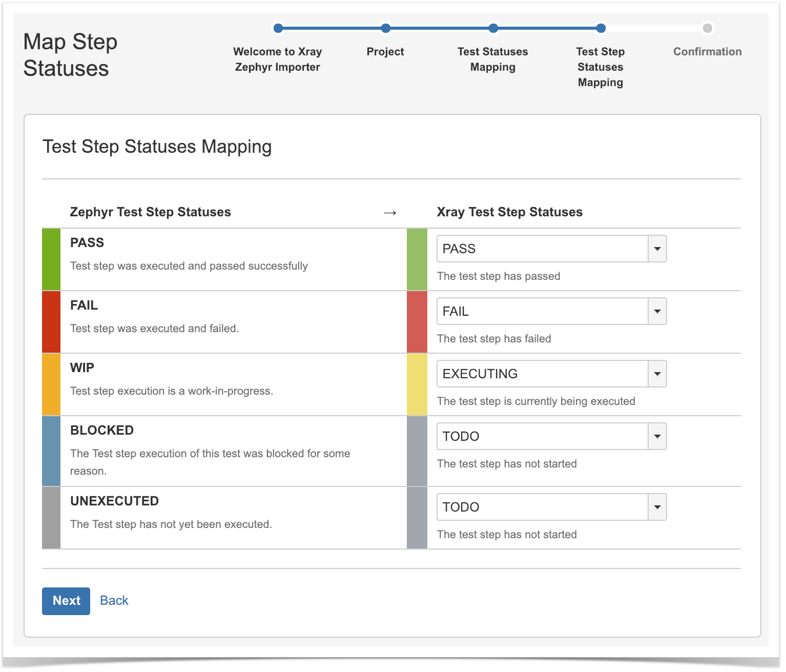The height and width of the screenshot is (672, 786).
Task: Click 'Test step execution is a work-in-progress.' text
Action: [x=172, y=391]
